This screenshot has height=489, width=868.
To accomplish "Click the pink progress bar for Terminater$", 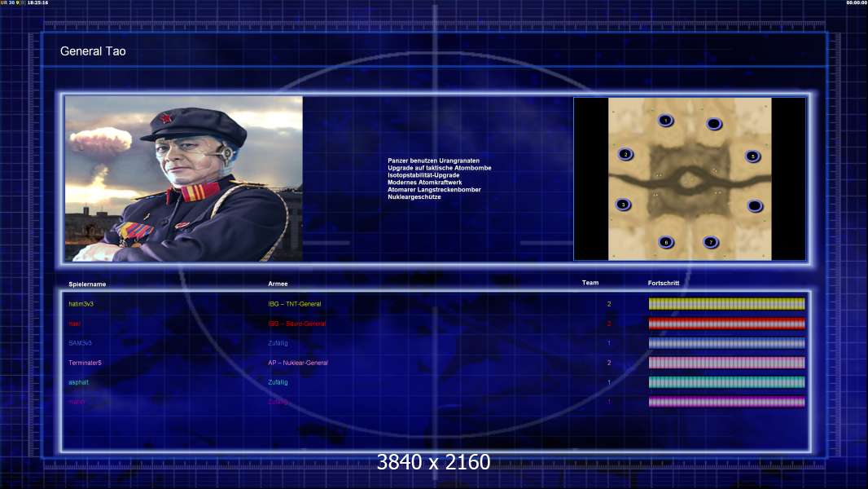I will pos(727,363).
